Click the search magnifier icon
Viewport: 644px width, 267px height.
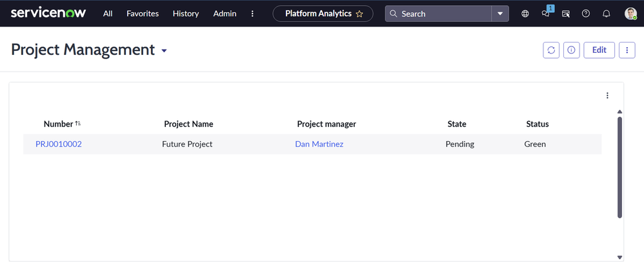pos(394,14)
